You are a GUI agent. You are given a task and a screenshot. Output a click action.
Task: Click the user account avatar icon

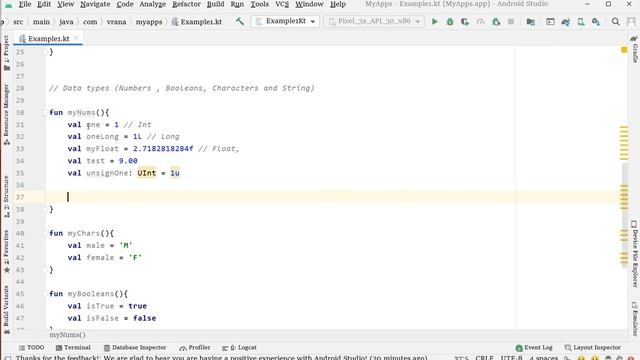(x=631, y=21)
